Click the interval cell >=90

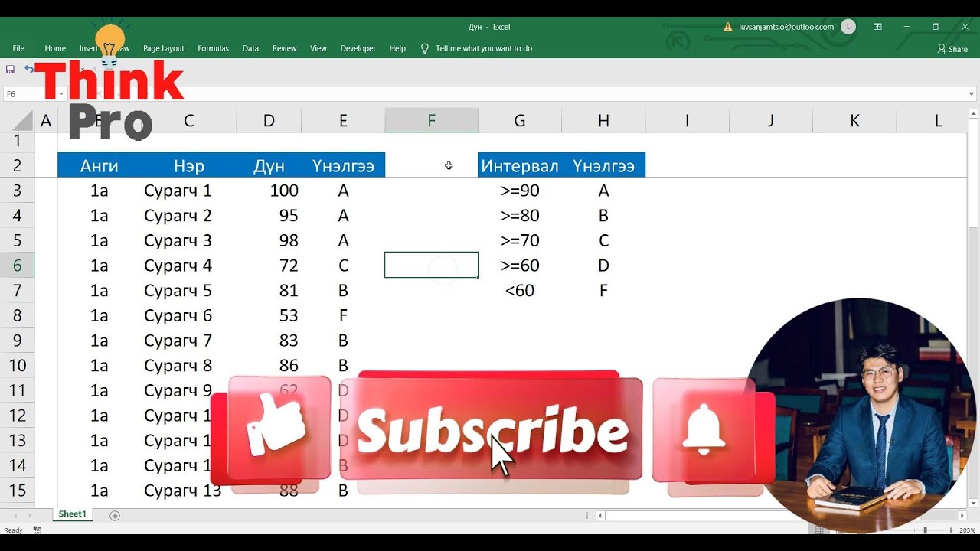tap(519, 191)
